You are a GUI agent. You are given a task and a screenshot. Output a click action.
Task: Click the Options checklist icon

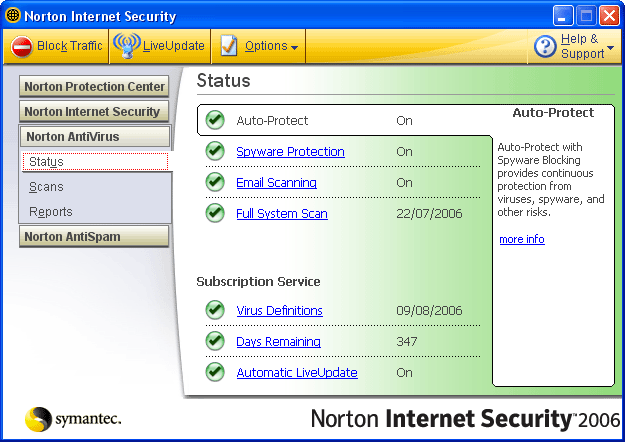pyautogui.click(x=229, y=46)
